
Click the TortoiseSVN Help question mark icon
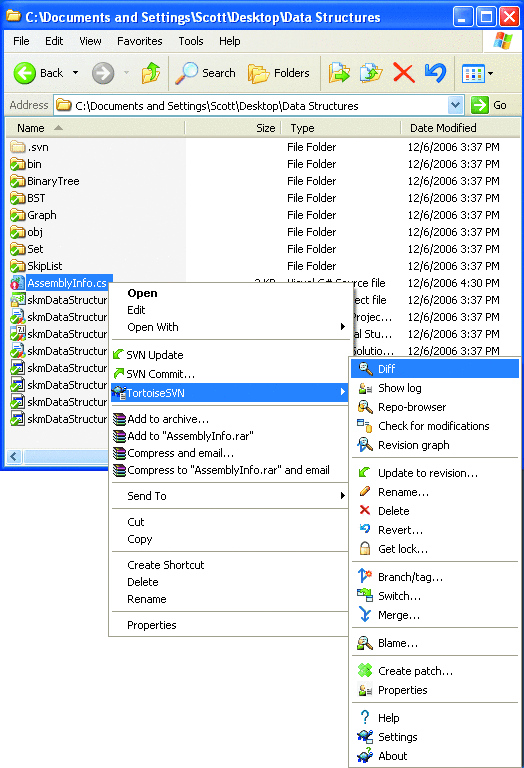(x=365, y=718)
